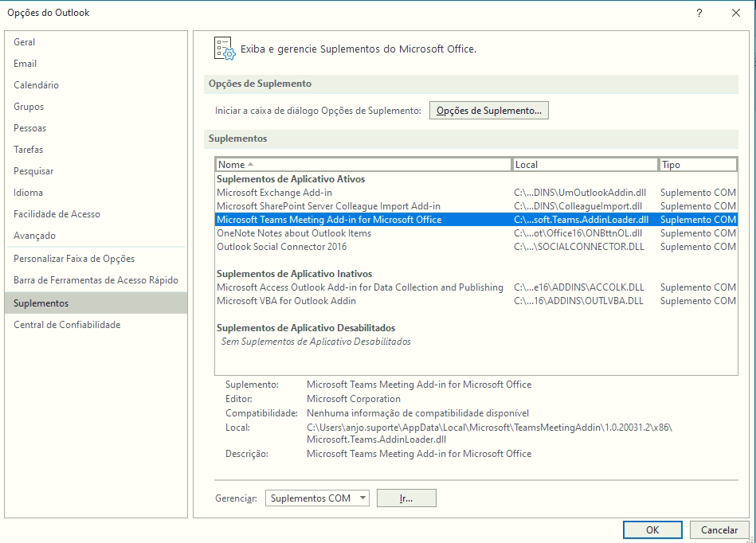Select the Microsoft Exchange Add-in row

476,193
